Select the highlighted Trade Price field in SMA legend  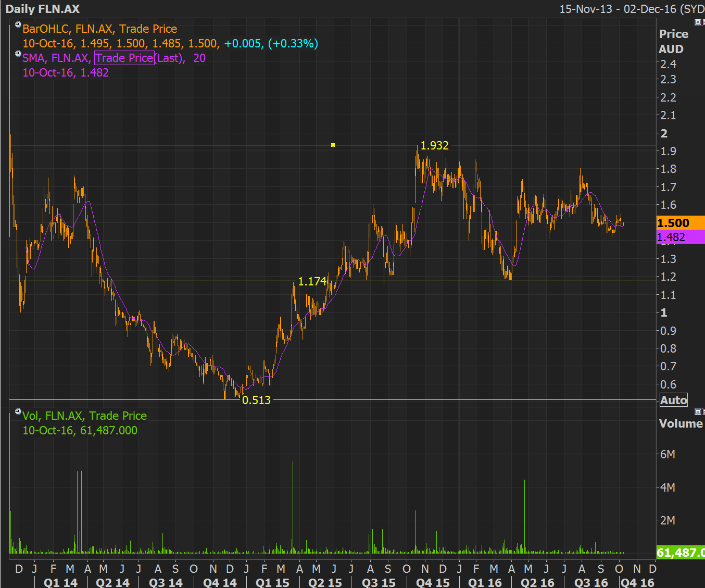[124, 58]
